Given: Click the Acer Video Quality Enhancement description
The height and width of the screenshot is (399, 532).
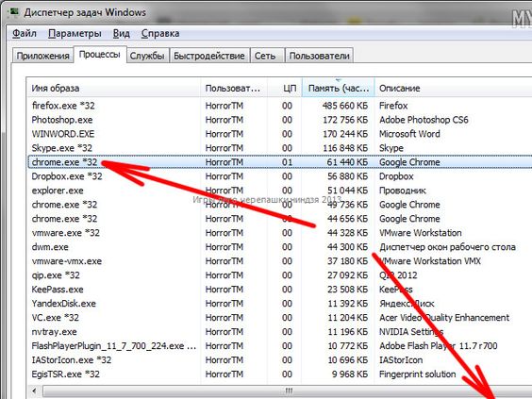Looking at the screenshot, I should click(x=444, y=318).
